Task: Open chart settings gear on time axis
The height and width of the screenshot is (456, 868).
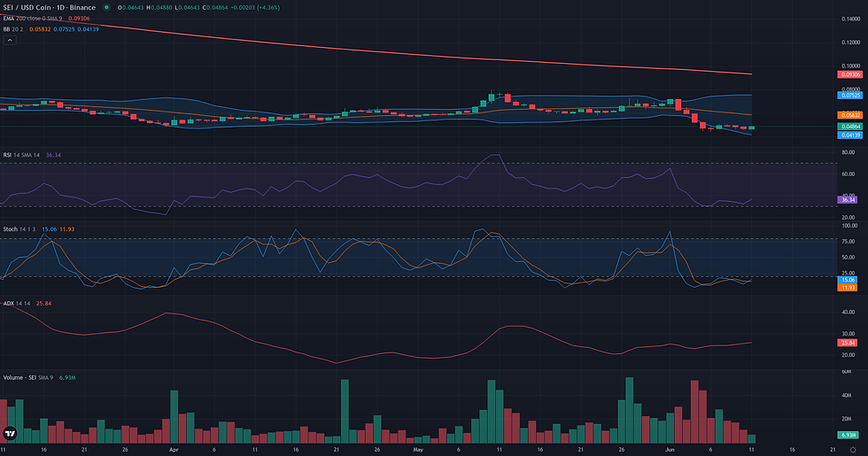Action: [x=853, y=450]
